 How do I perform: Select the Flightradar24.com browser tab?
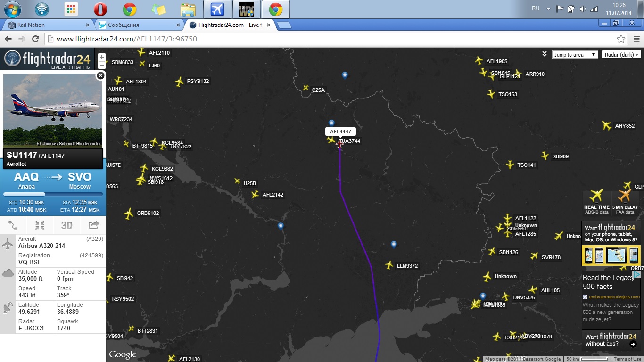tap(229, 25)
